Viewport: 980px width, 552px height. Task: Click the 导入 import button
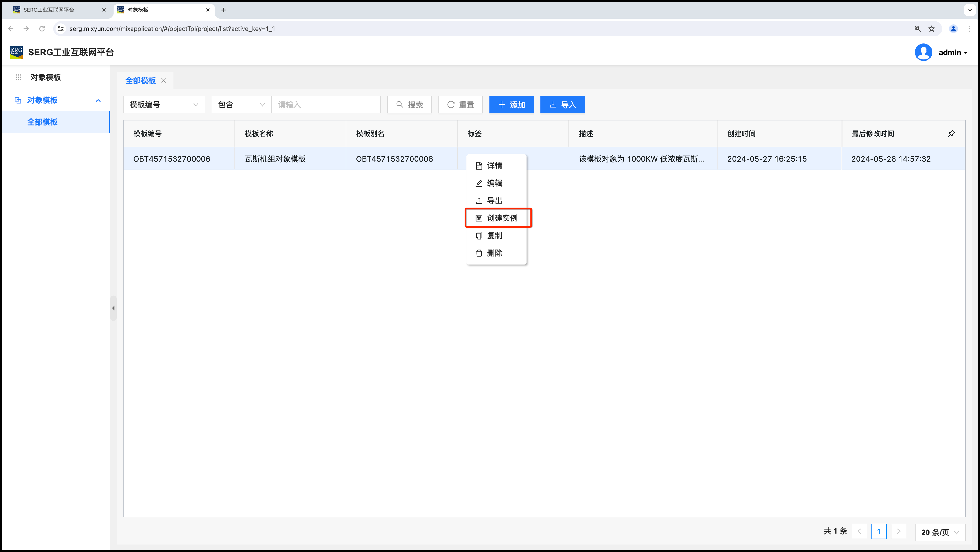pos(562,105)
